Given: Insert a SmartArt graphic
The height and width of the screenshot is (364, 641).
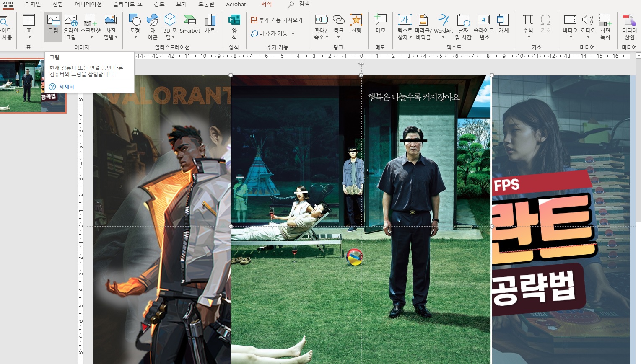Looking at the screenshot, I should click(189, 24).
